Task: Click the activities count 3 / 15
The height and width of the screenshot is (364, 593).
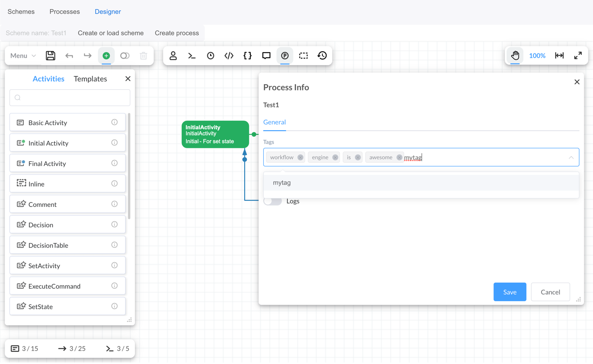Action: point(25,349)
